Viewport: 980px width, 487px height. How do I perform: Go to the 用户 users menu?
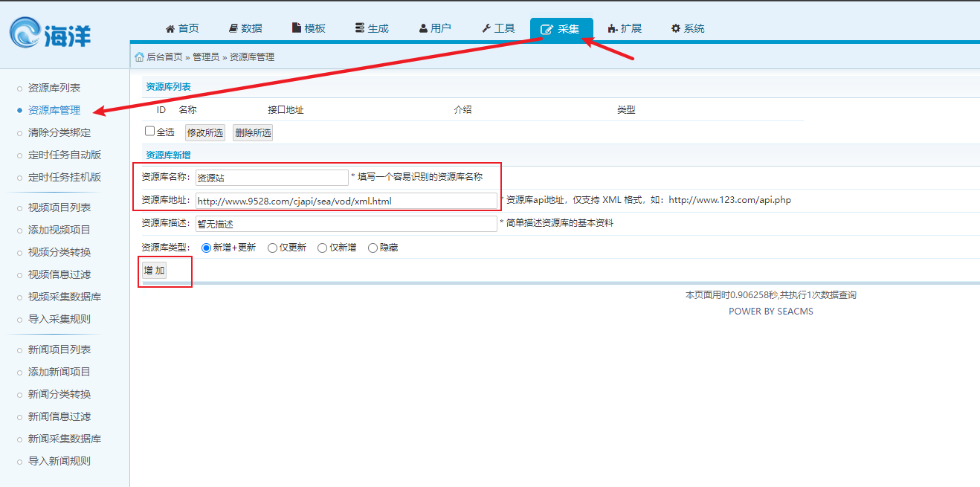[435, 28]
